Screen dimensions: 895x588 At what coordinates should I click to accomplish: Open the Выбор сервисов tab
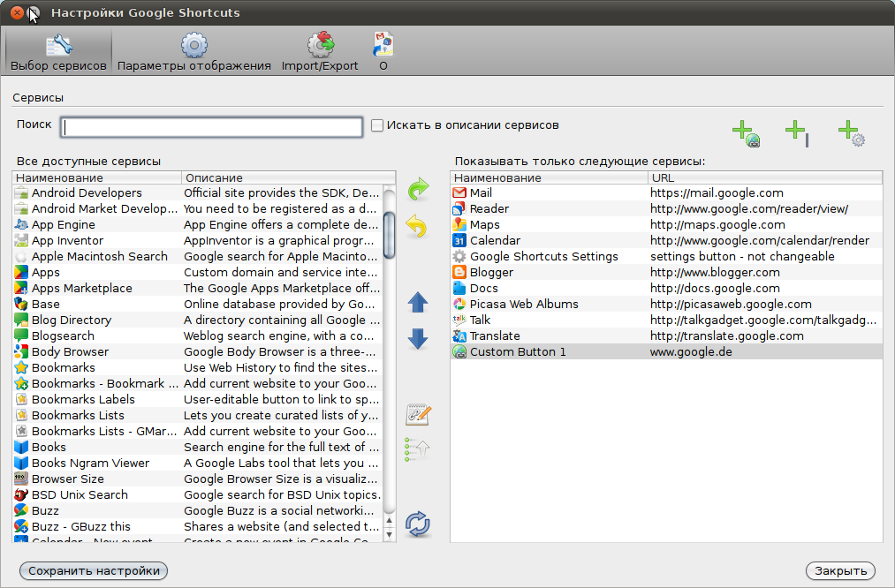click(x=58, y=52)
